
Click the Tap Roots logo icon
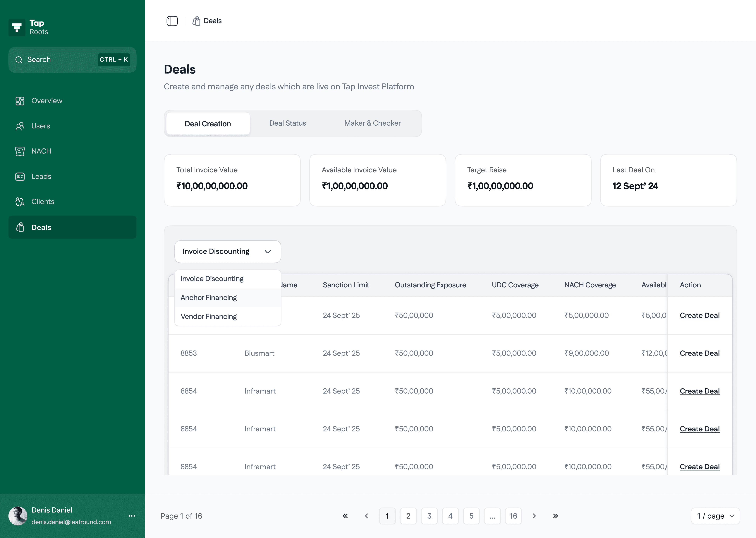[x=17, y=28]
